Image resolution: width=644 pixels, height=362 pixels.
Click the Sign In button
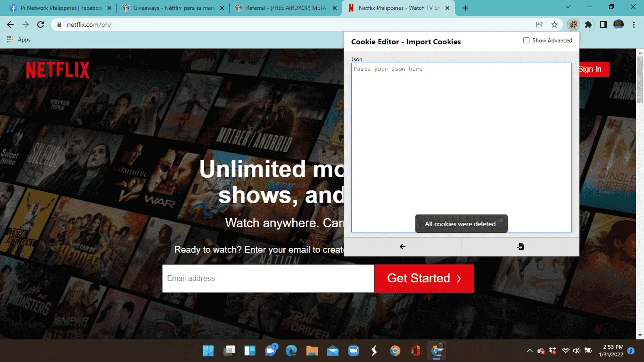[590, 69]
